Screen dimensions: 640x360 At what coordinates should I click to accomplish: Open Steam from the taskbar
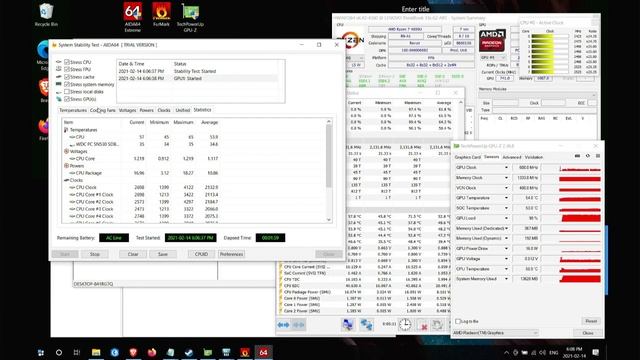(189, 352)
